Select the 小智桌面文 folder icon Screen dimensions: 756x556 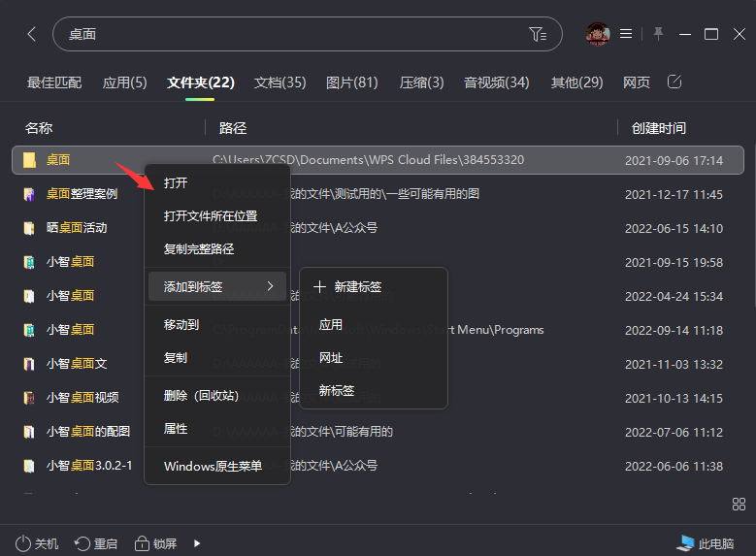pyautogui.click(x=29, y=364)
